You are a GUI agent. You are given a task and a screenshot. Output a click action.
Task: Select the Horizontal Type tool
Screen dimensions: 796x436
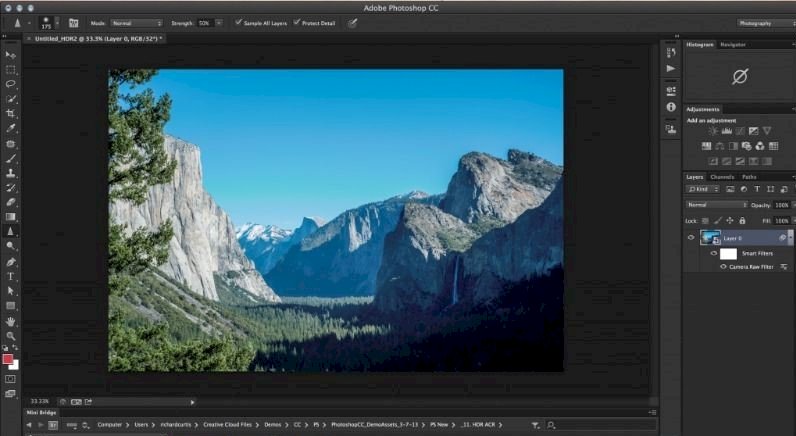click(x=11, y=276)
